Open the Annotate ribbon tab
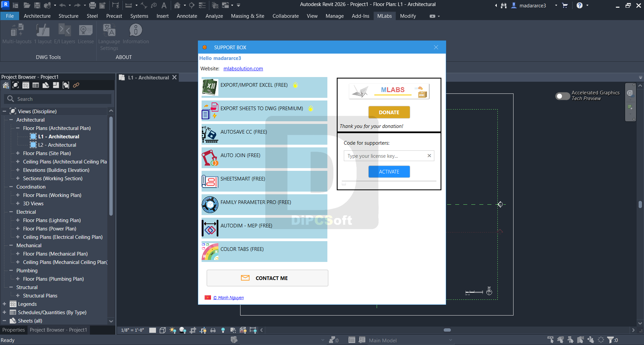Viewport: 644px width, 345px height. (x=187, y=16)
